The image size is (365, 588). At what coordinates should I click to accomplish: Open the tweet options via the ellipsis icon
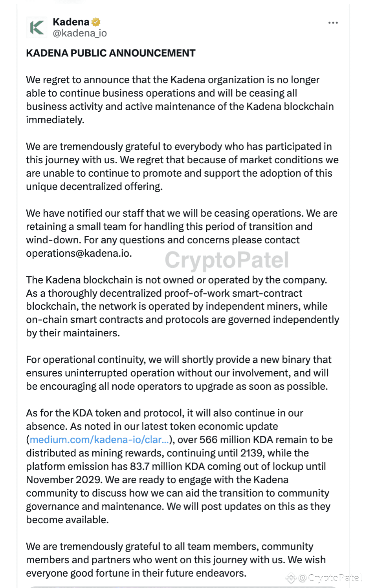pos(333,22)
